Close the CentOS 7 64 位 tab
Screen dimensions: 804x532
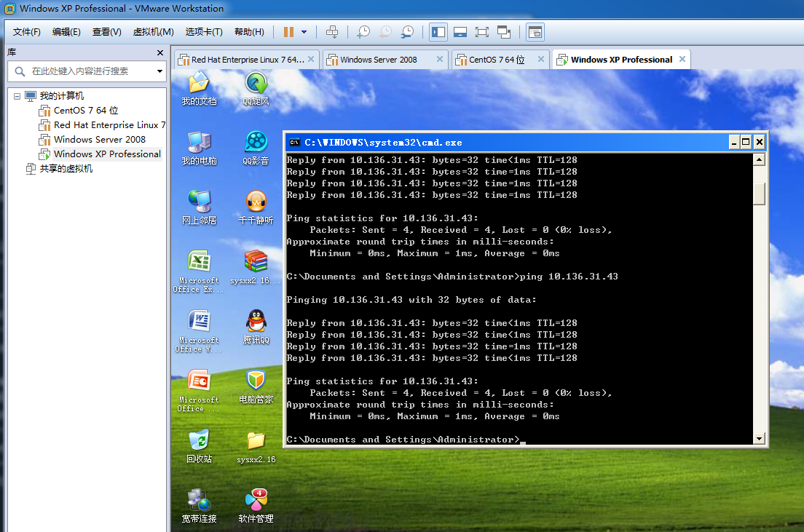tap(540, 60)
